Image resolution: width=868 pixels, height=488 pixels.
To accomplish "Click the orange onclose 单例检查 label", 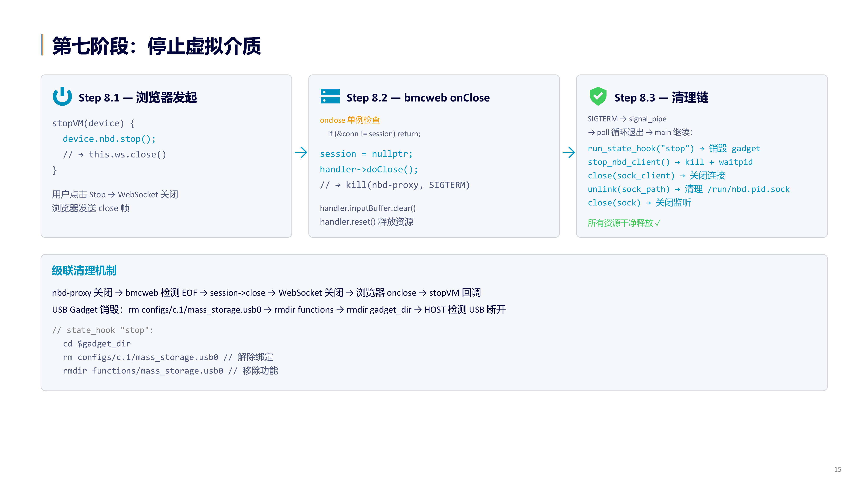I will [350, 120].
